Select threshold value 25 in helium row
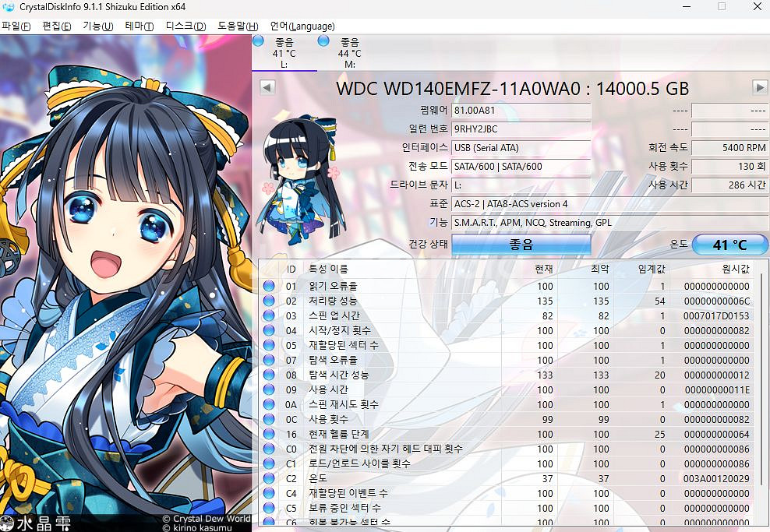The image size is (770, 532). [659, 435]
